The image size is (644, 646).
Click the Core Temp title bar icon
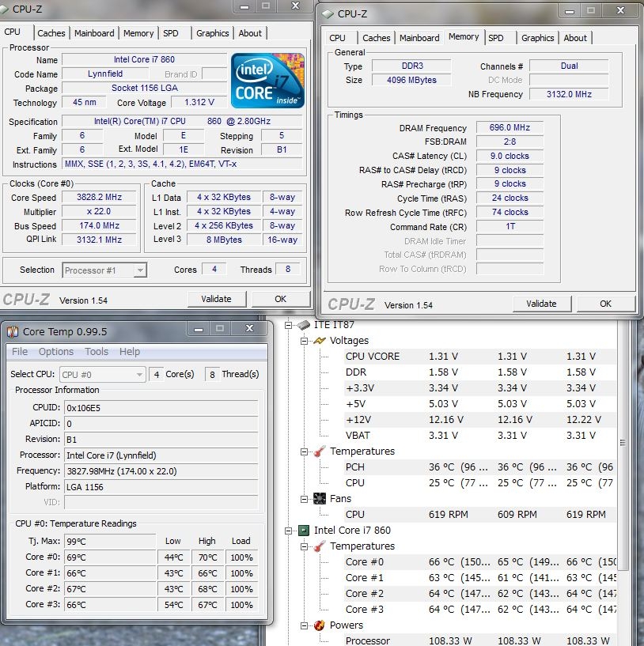pyautogui.click(x=13, y=331)
